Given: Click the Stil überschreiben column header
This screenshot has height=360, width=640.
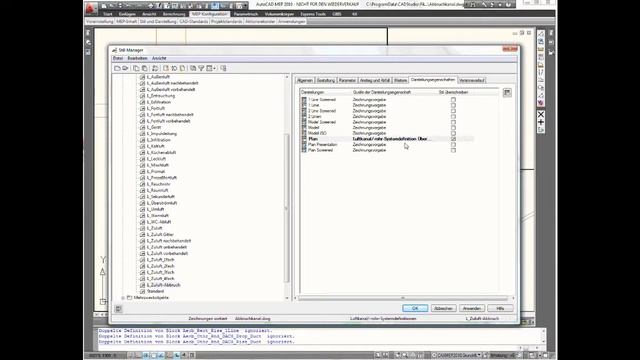Looking at the screenshot, I should (453, 93).
